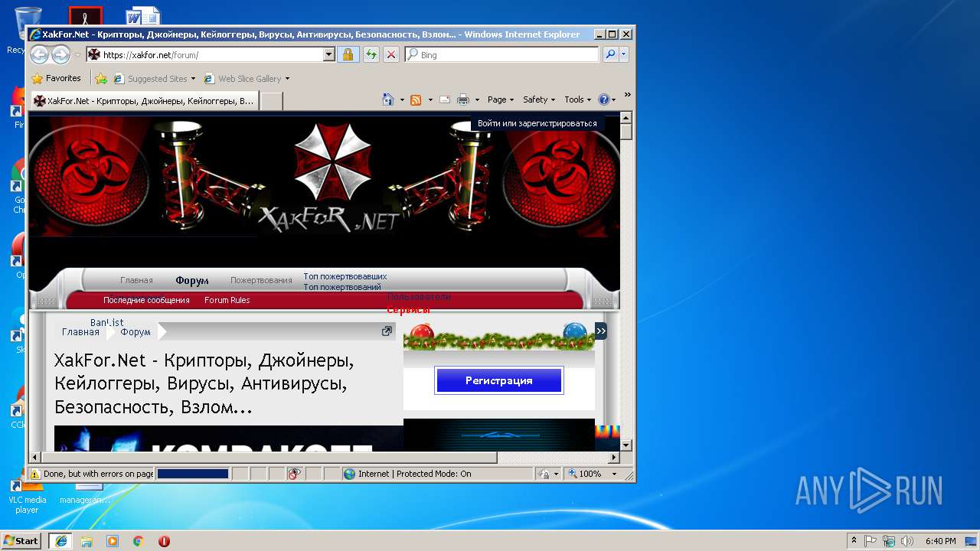The width and height of the screenshot is (980, 551).
Task: Open the Favorites star button
Action: [x=56, y=78]
